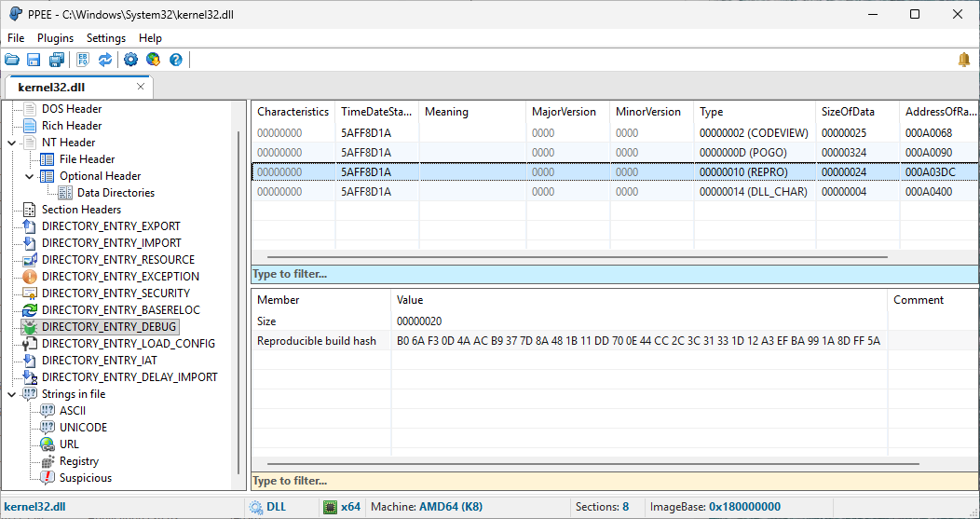Sort by the Type column header

[755, 112]
